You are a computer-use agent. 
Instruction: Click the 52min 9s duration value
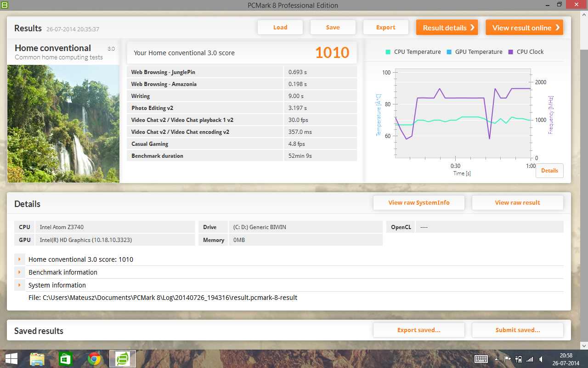click(x=300, y=156)
